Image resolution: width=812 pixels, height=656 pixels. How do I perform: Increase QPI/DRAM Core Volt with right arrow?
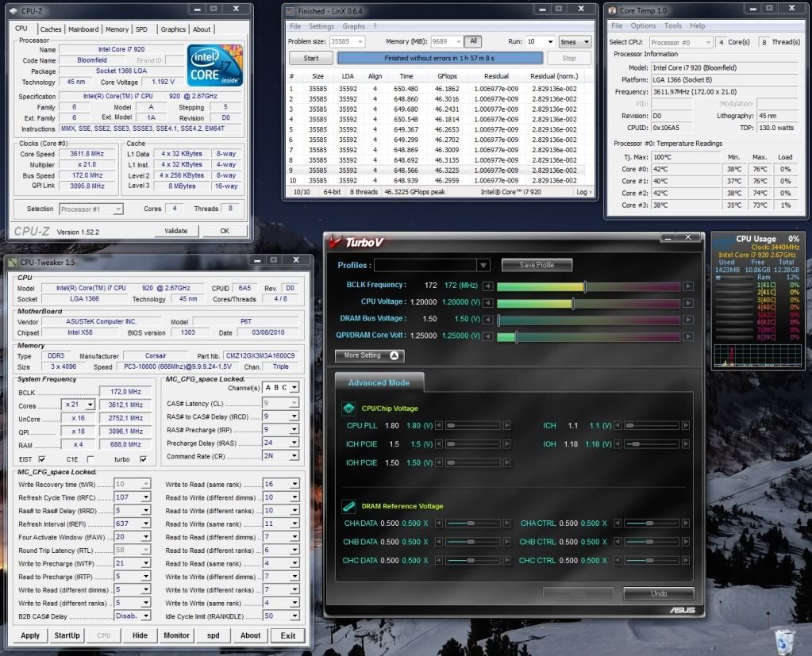tap(687, 336)
